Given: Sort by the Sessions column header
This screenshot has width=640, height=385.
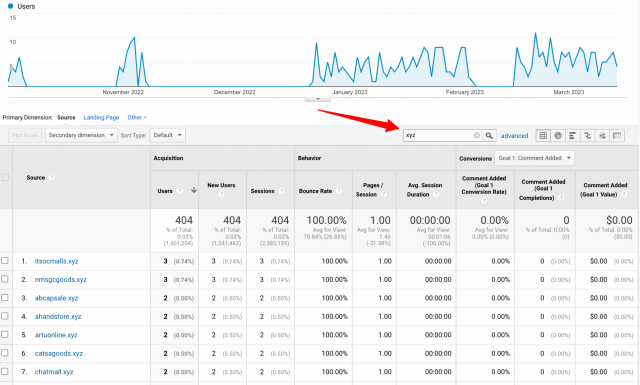Looking at the screenshot, I should 262,191.
